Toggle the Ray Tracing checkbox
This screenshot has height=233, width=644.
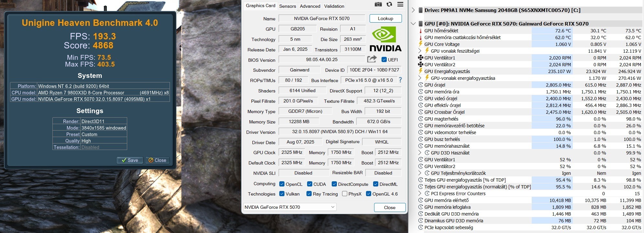coord(309,194)
